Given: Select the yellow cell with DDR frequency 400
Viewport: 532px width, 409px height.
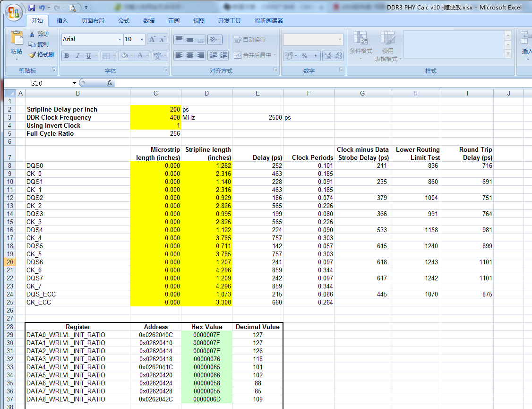Looking at the screenshot, I should [155, 117].
